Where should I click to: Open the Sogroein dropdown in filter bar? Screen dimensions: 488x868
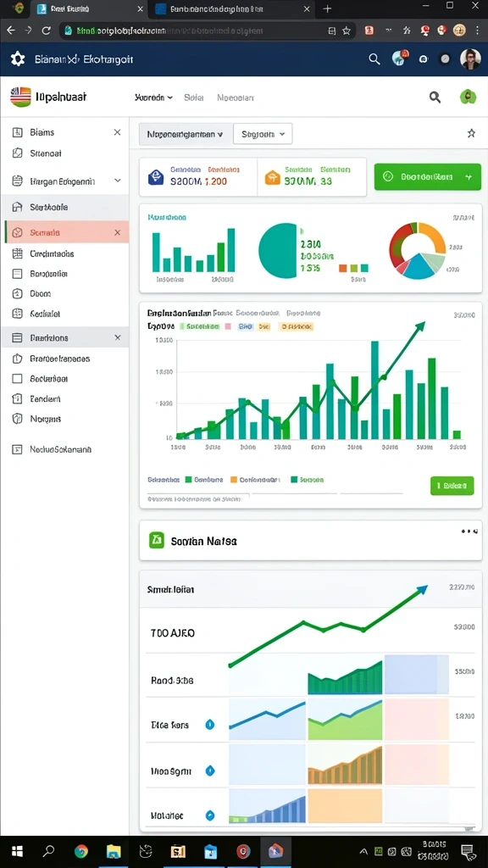point(263,134)
